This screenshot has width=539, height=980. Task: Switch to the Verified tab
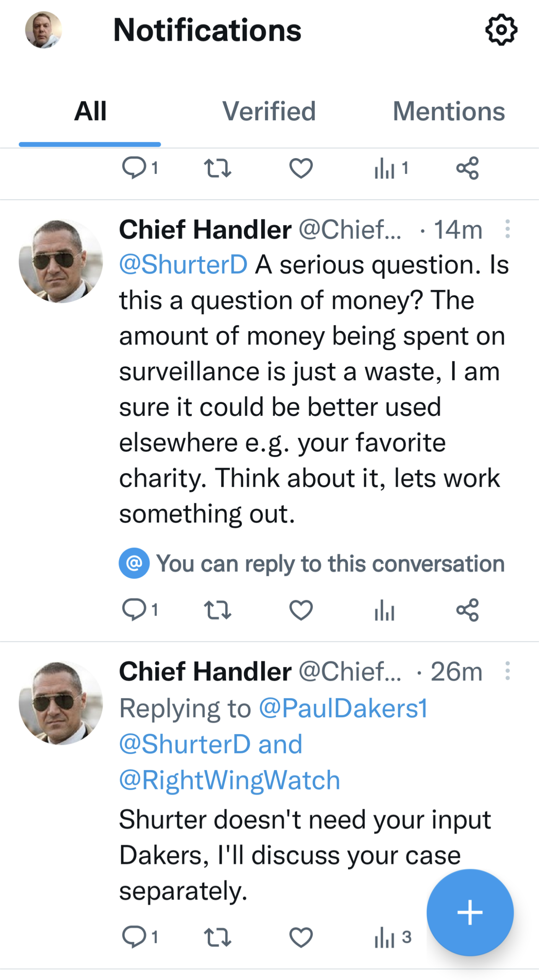[269, 111]
